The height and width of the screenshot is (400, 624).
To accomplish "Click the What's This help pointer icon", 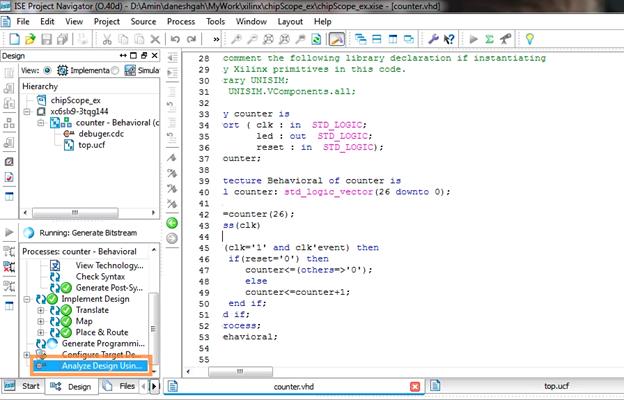I will pyautogui.click(x=449, y=39).
